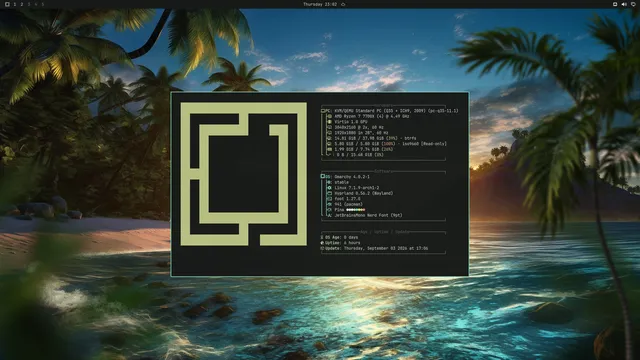Select the AMD Ryzen 7 7700X text

372,116
